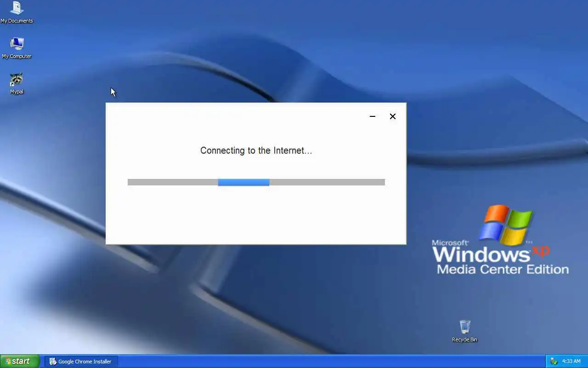
Task: Select the Mypal browser shortcut
Action: [17, 83]
